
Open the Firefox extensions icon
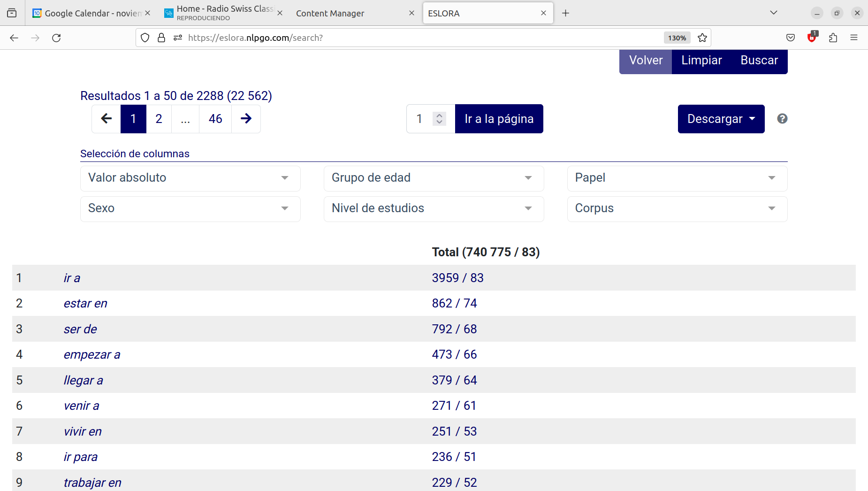[833, 38]
